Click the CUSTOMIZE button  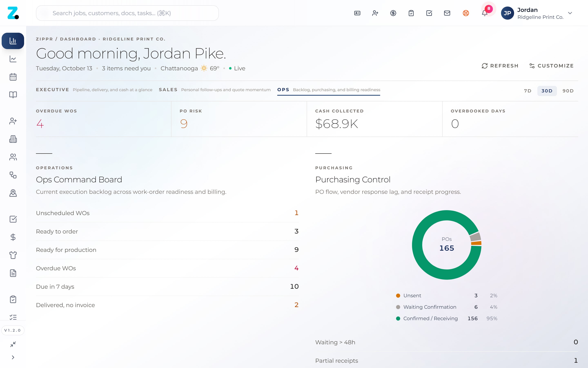pos(551,66)
